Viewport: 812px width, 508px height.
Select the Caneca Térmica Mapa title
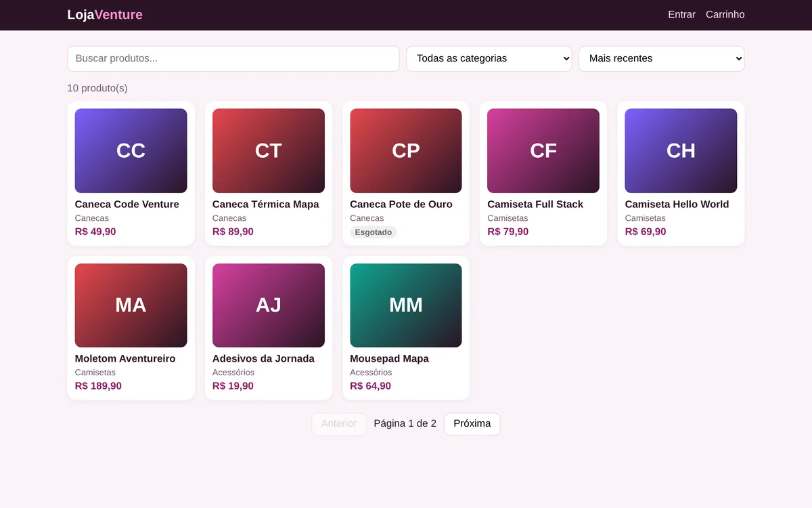pyautogui.click(x=265, y=205)
